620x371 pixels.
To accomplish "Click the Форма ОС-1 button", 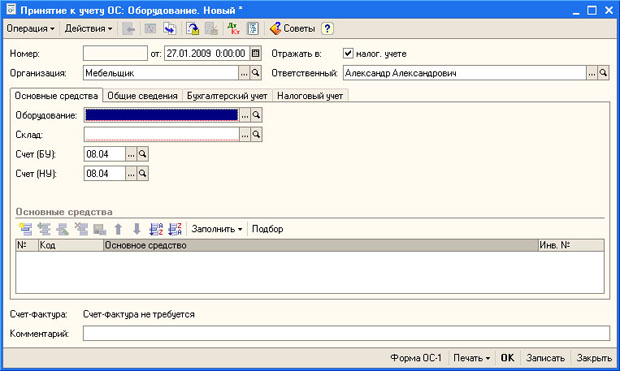I will (x=416, y=358).
